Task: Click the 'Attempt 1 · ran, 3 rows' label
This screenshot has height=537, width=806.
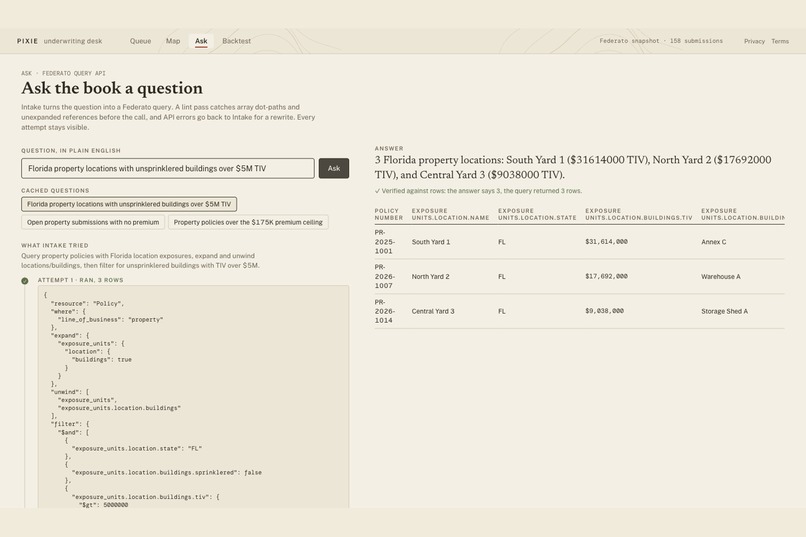Action: point(80,280)
